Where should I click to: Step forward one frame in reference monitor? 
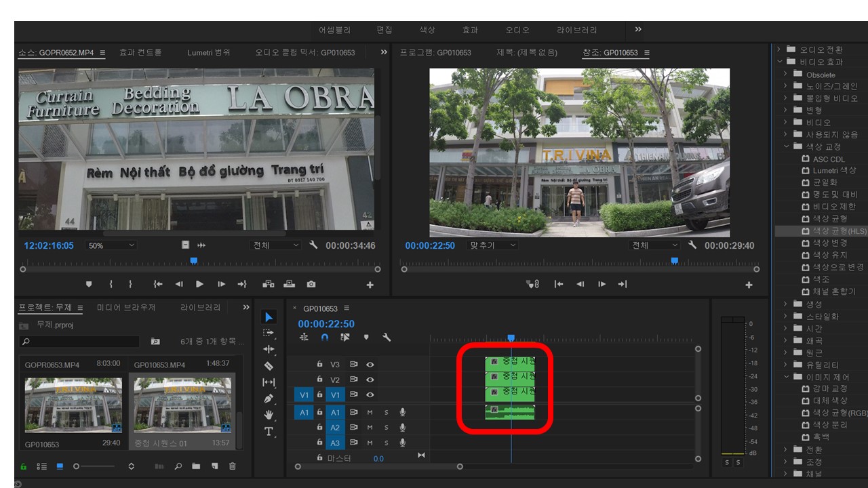point(601,284)
